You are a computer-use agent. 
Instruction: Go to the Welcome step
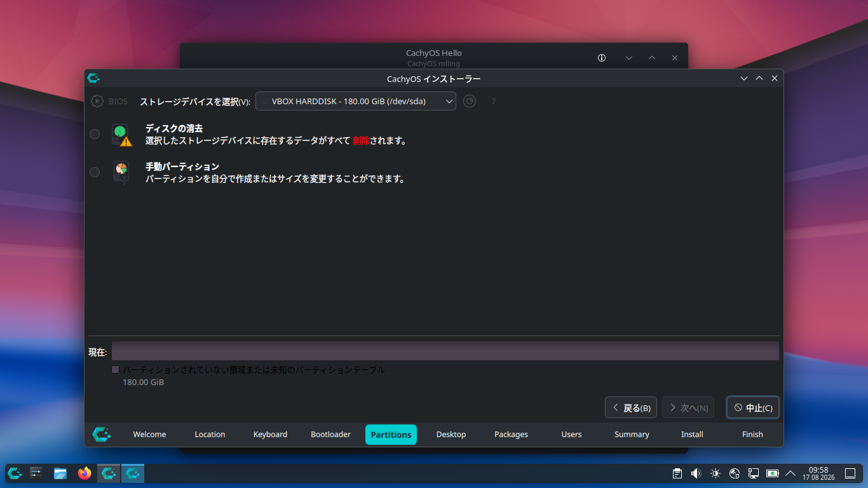pyautogui.click(x=149, y=435)
